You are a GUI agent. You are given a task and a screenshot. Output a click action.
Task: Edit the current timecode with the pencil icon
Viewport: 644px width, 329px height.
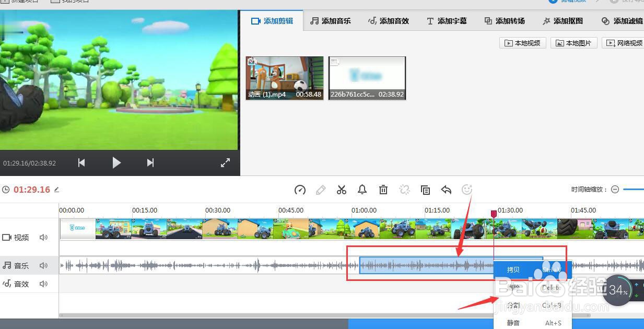tap(56, 190)
